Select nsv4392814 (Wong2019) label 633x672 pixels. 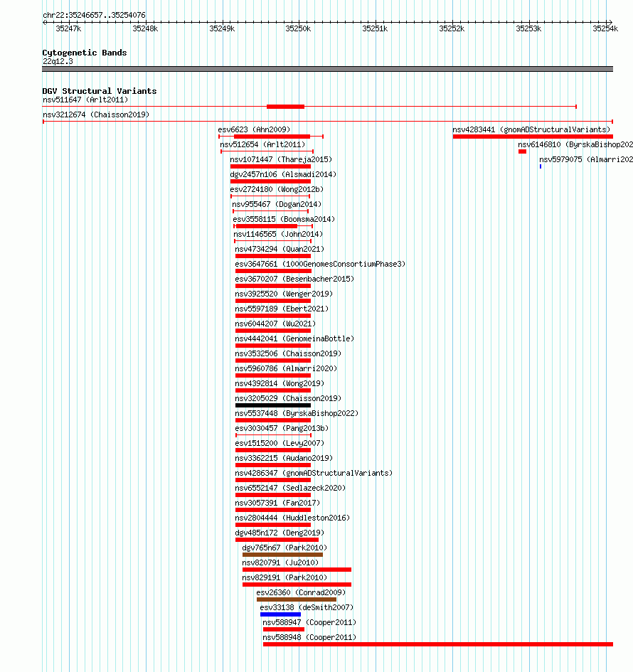tap(280, 383)
